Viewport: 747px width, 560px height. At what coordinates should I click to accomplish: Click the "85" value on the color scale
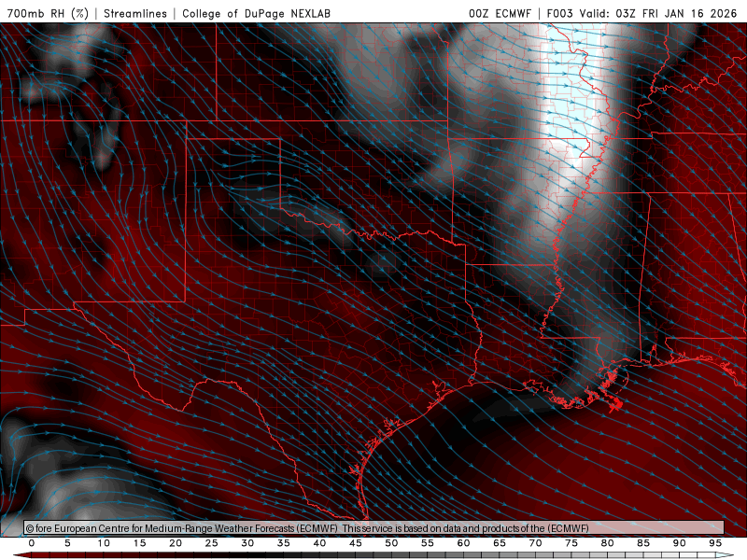pyautogui.click(x=643, y=543)
